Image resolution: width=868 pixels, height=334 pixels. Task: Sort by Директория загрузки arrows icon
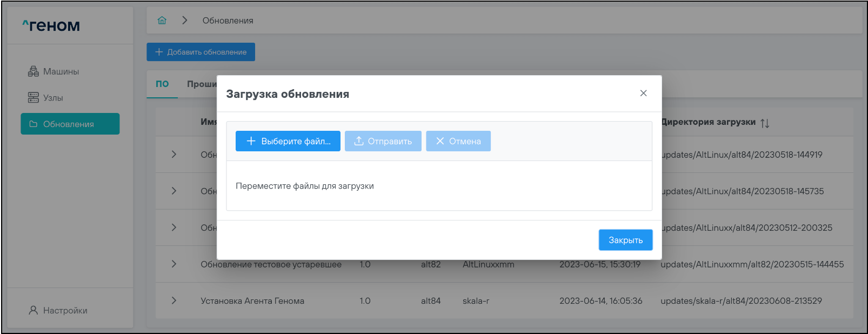click(765, 123)
